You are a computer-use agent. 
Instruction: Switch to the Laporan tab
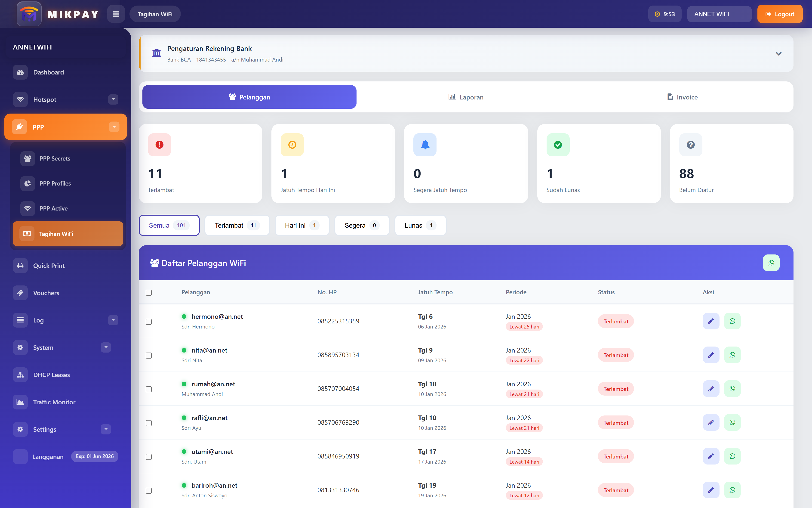pos(466,97)
